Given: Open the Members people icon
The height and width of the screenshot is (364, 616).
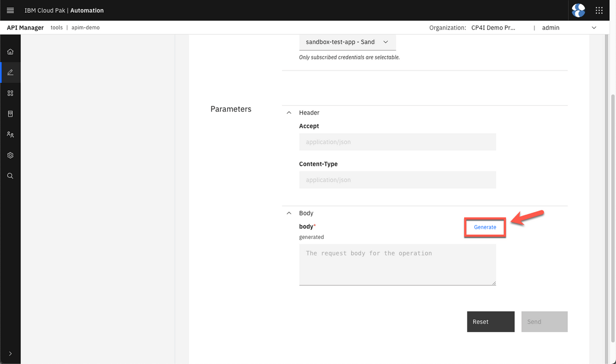Looking at the screenshot, I should (x=10, y=135).
